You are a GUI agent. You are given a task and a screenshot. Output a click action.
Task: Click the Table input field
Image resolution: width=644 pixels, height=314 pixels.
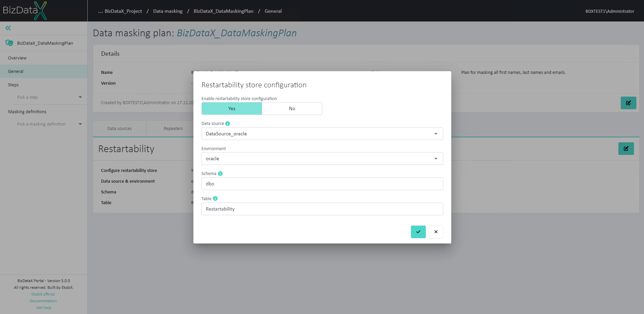(x=322, y=209)
